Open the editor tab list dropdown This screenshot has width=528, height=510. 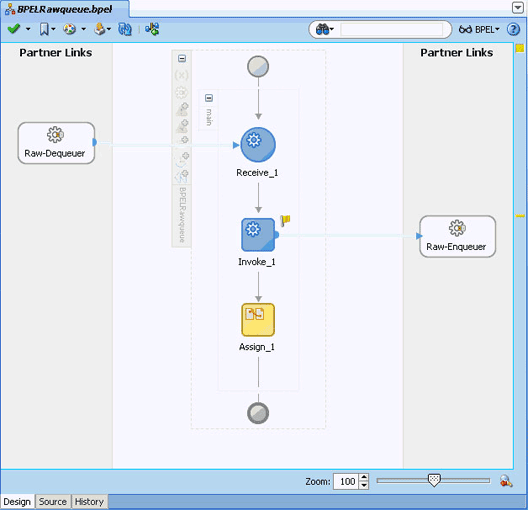coord(518,8)
